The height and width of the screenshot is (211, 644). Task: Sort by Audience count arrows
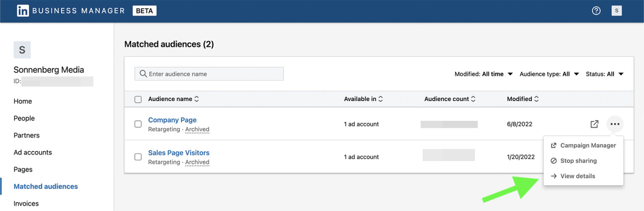click(473, 99)
